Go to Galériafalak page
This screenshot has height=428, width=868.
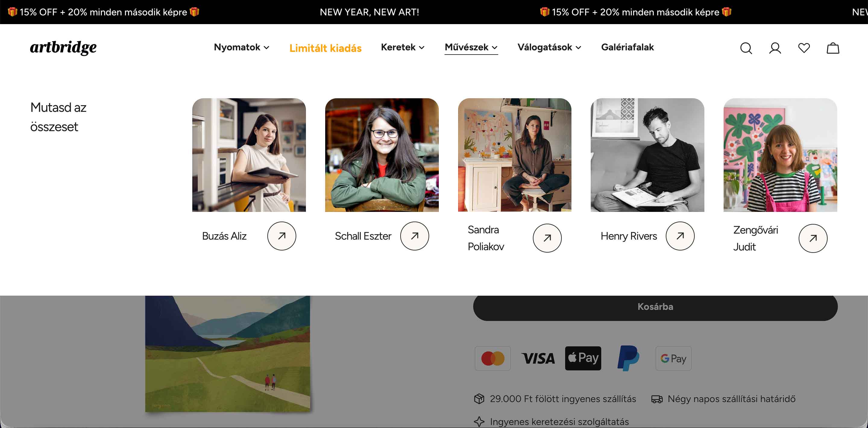[x=627, y=47]
